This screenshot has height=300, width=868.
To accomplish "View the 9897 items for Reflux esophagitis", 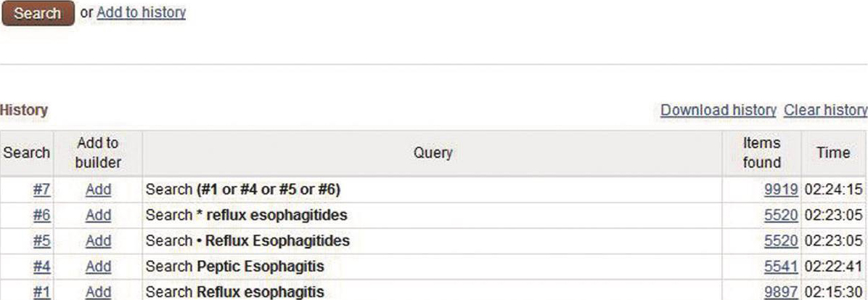I will 781,292.
